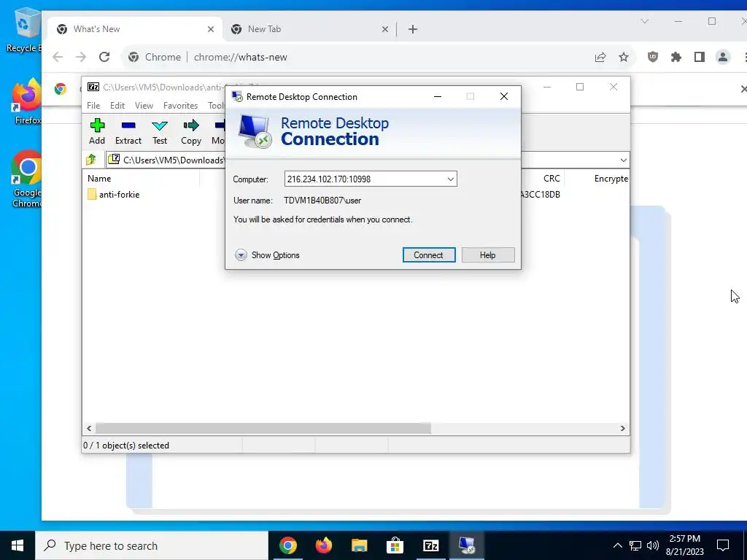The height and width of the screenshot is (560, 747).
Task: Click the volume speaker tray icon
Action: coord(653,545)
